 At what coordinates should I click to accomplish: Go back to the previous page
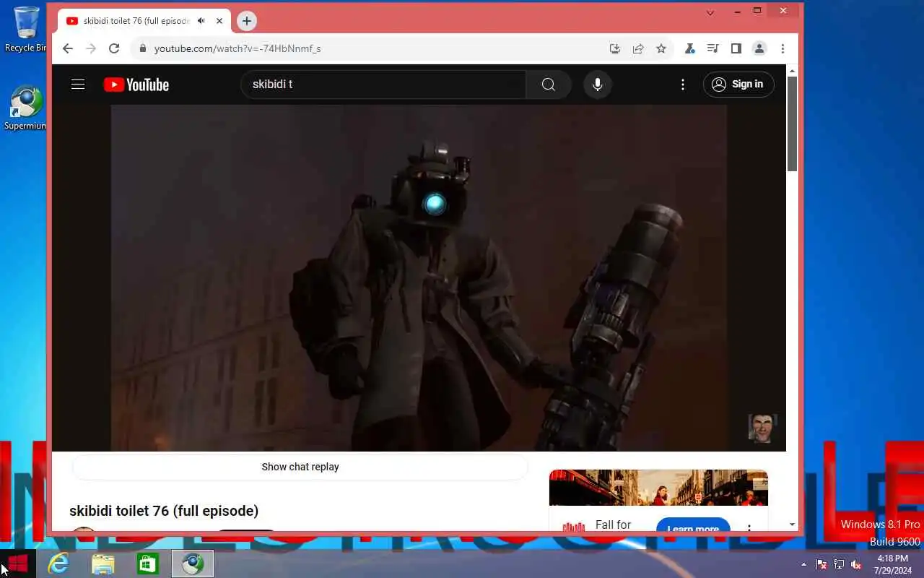[x=67, y=48]
